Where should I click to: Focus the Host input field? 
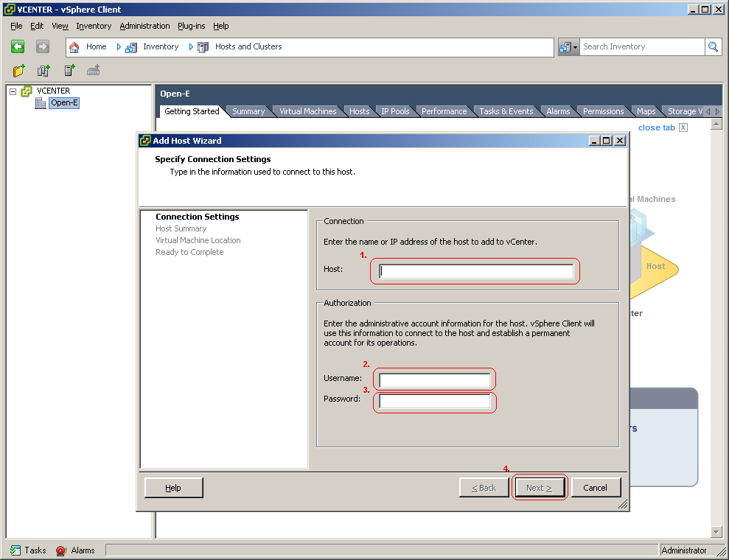[x=476, y=271]
